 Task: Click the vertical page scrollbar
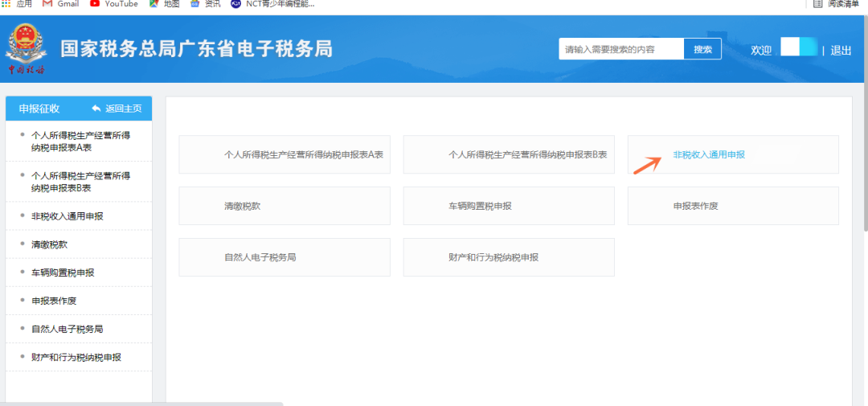pos(866,122)
